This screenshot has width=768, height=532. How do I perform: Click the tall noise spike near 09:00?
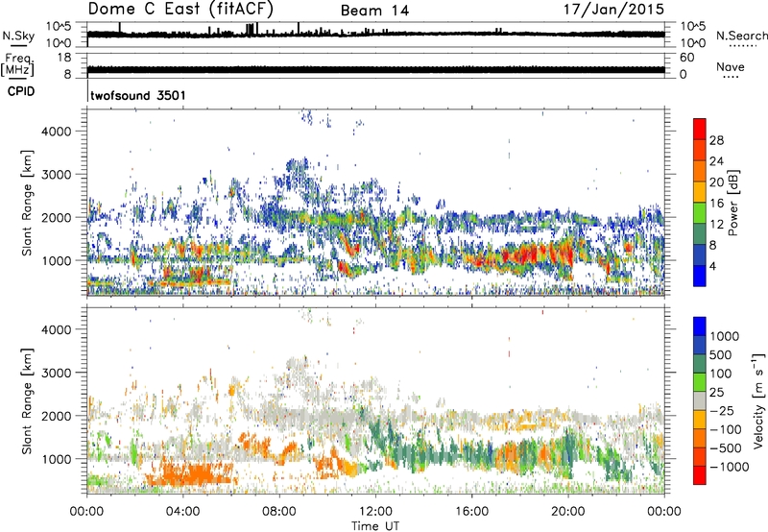[299, 28]
